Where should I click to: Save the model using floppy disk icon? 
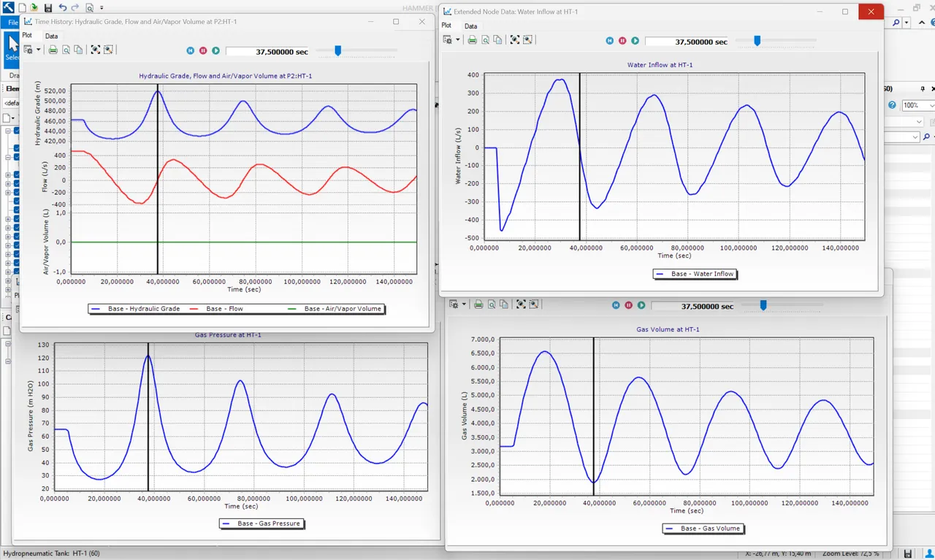coord(48,7)
